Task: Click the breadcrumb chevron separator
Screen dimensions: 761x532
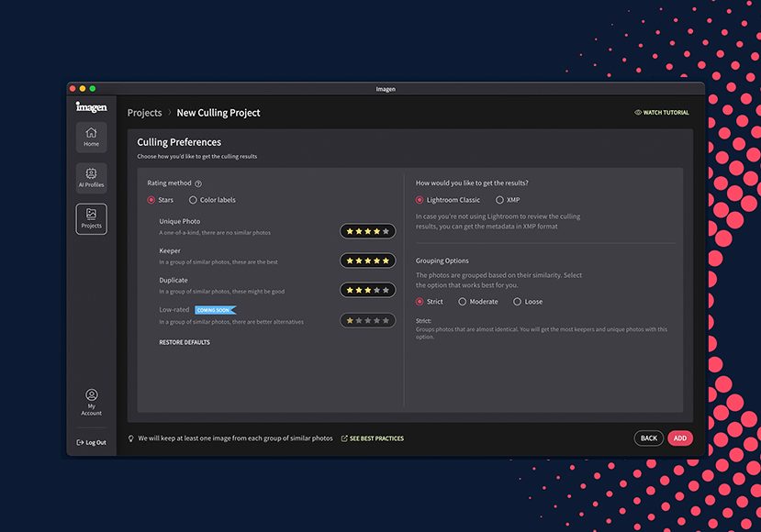Action: coord(170,112)
